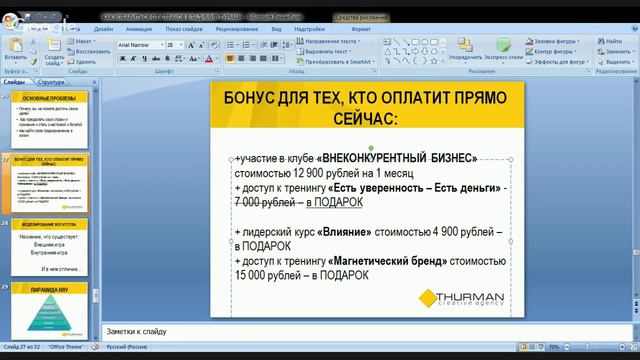Select the ПИРАМИДА slide thumbnail
640x360 pixels.
(x=49, y=311)
